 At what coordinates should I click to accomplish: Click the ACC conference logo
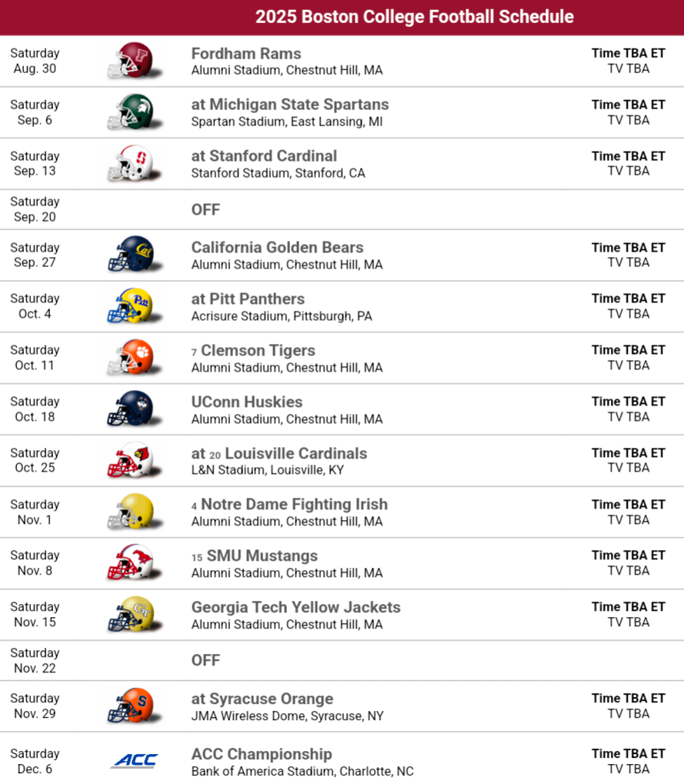tap(134, 761)
